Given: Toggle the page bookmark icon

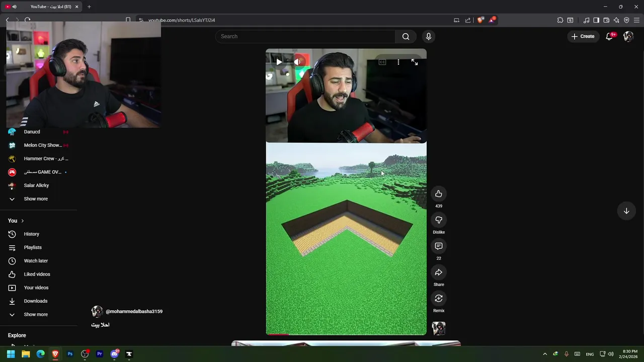Looking at the screenshot, I should tap(128, 20).
